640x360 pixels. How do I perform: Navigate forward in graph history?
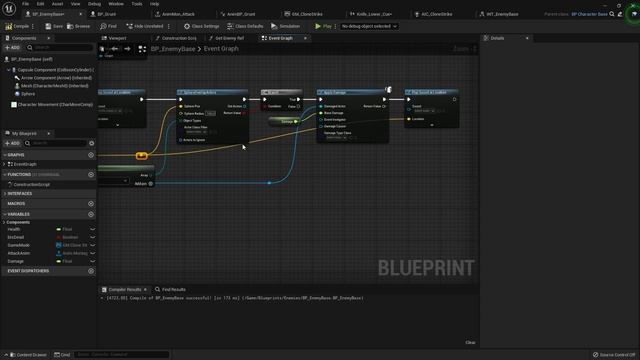(127, 49)
